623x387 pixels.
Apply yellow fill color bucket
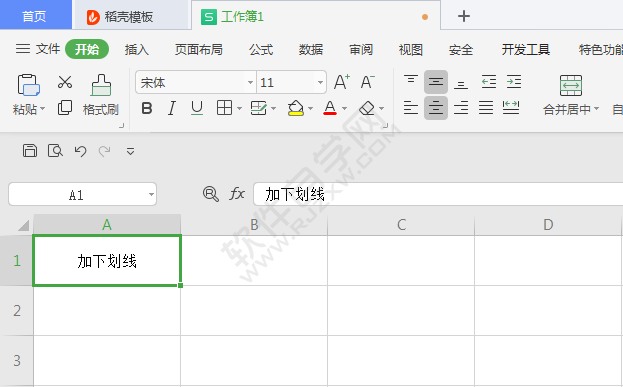coord(296,108)
